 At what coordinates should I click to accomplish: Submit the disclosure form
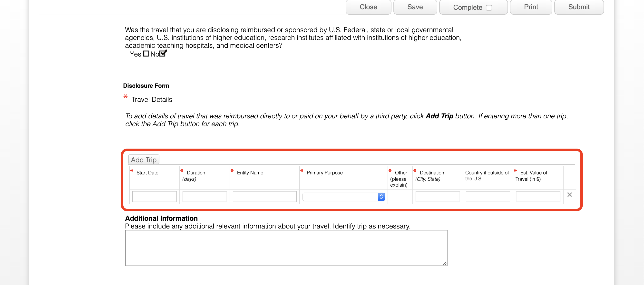point(579,7)
